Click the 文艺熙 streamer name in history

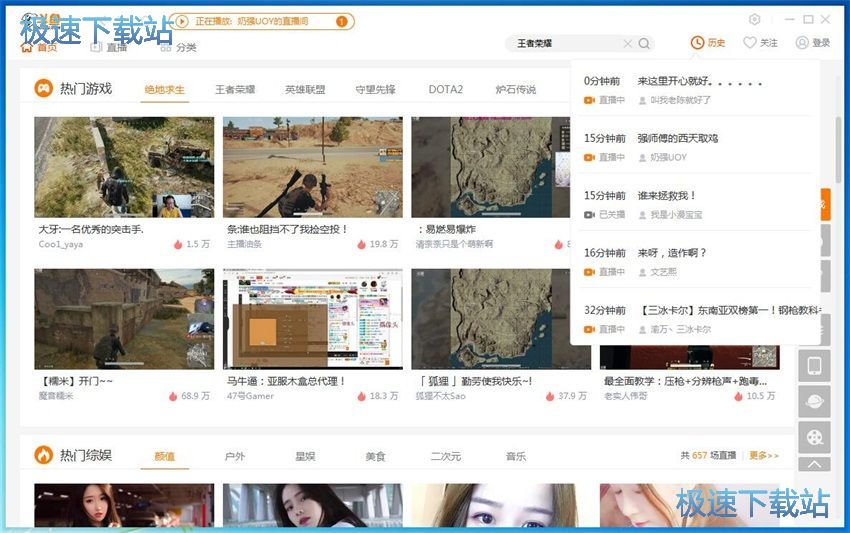(x=664, y=272)
